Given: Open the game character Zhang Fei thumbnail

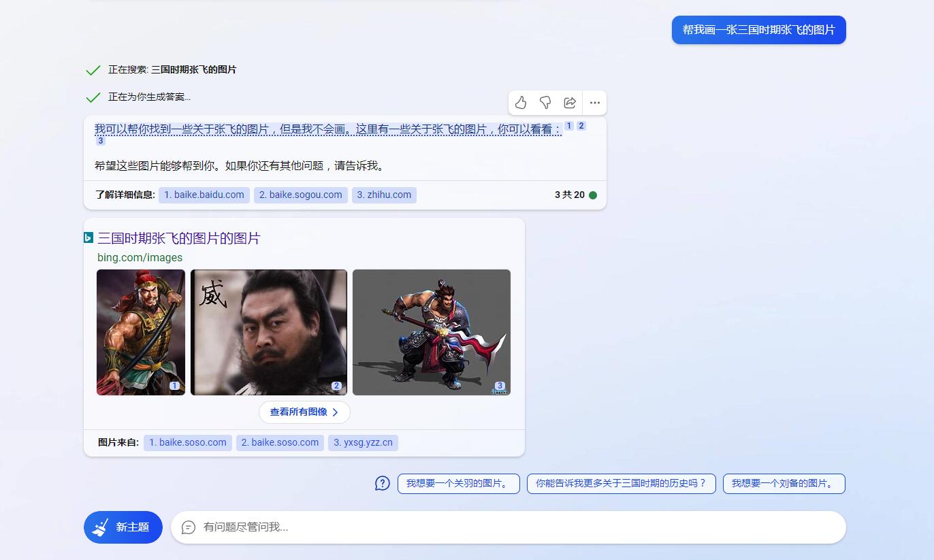Looking at the screenshot, I should (432, 332).
